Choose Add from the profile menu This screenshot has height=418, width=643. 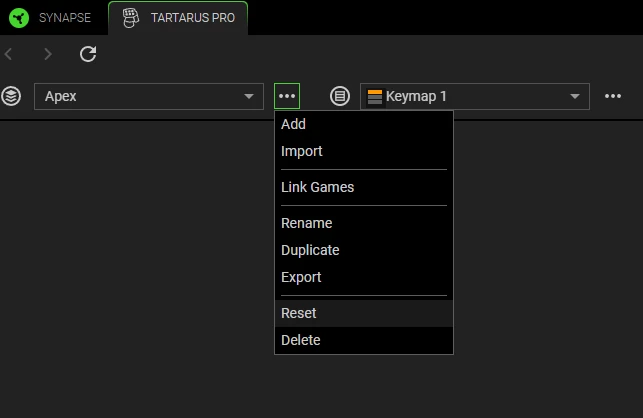click(x=364, y=124)
